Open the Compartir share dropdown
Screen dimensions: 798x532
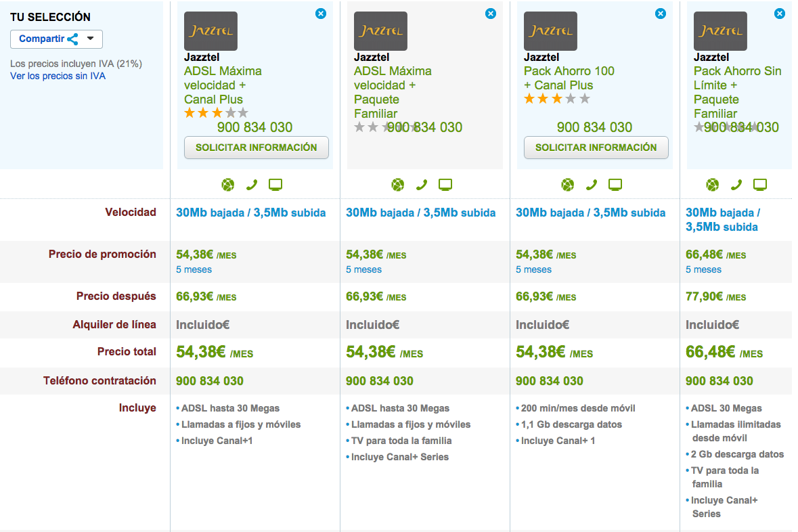[56, 39]
